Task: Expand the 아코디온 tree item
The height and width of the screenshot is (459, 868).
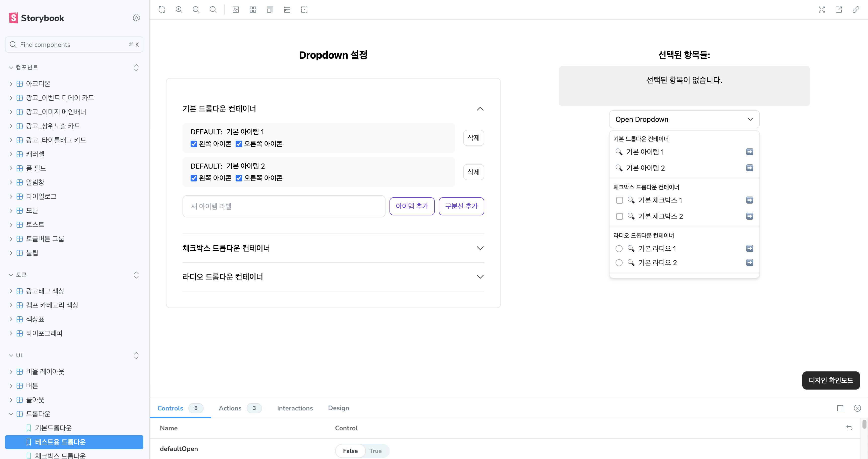Action: [38, 84]
